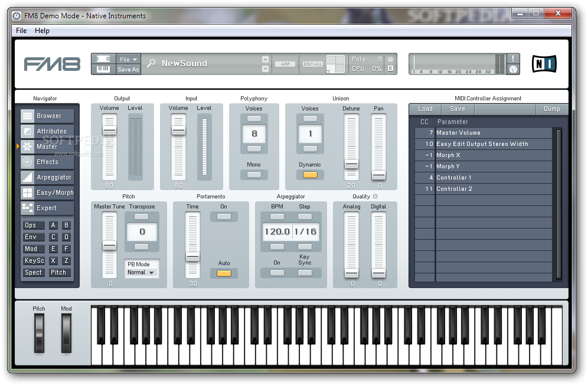
Task: Click the morph square in header
Action: point(335,64)
